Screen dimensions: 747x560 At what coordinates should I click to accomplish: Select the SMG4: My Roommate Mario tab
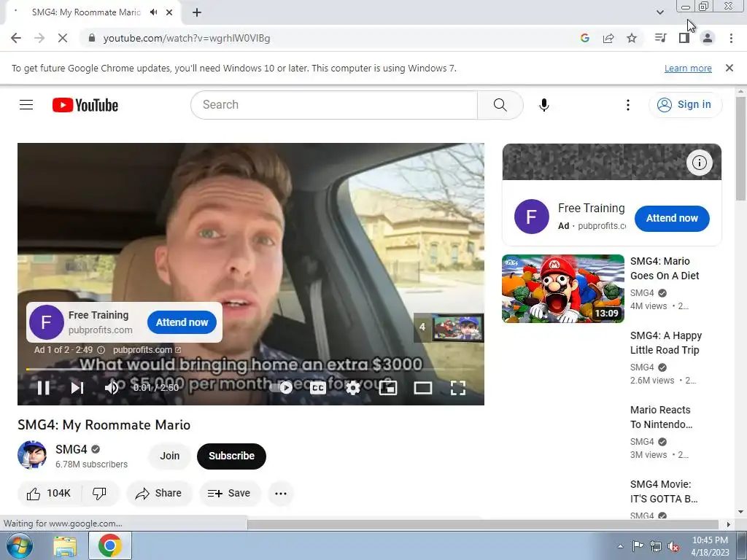[86, 12]
